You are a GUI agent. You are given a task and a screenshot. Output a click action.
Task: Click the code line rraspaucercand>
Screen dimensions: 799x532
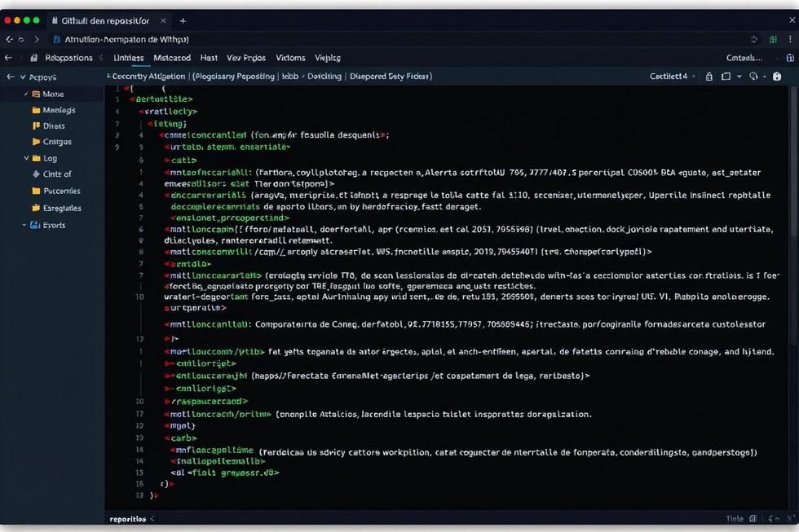click(205, 402)
